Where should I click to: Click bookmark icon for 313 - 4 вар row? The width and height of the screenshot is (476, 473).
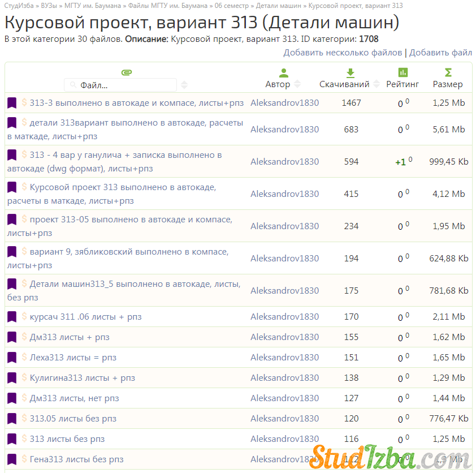click(x=12, y=155)
